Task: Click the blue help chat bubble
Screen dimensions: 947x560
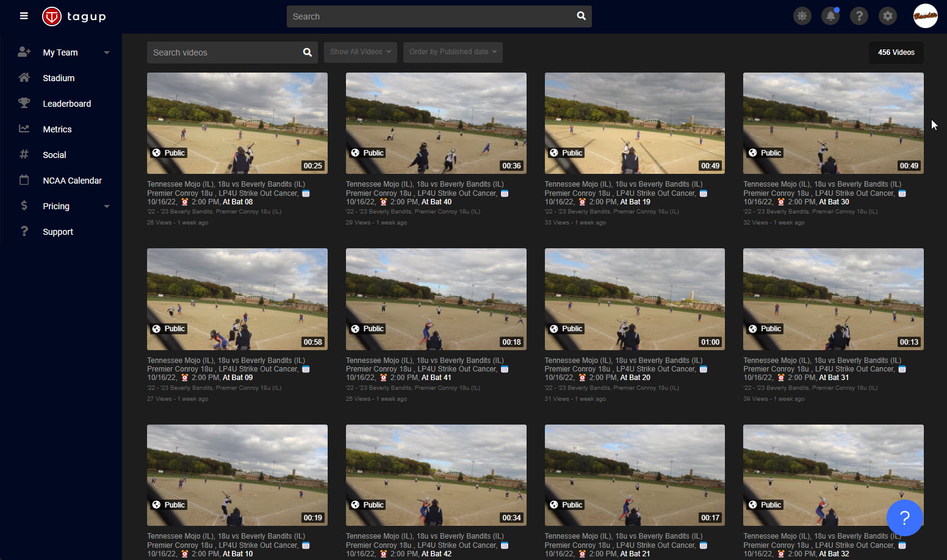Action: 904,518
